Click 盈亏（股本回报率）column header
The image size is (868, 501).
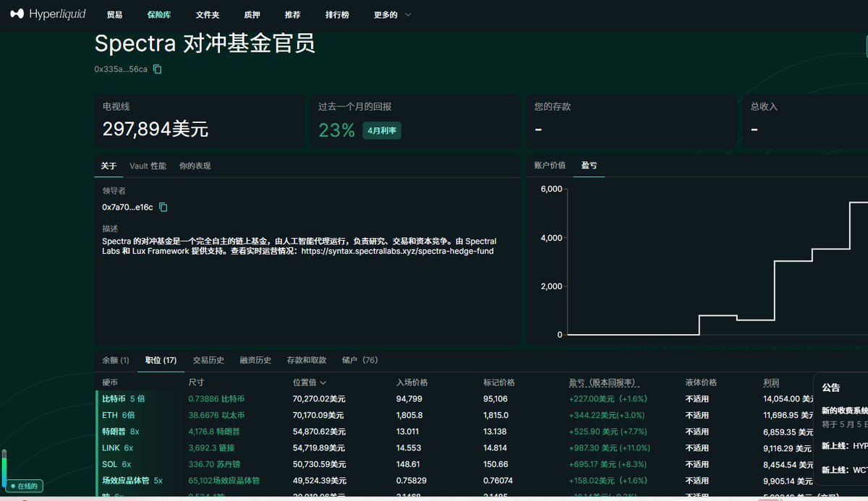click(x=603, y=382)
